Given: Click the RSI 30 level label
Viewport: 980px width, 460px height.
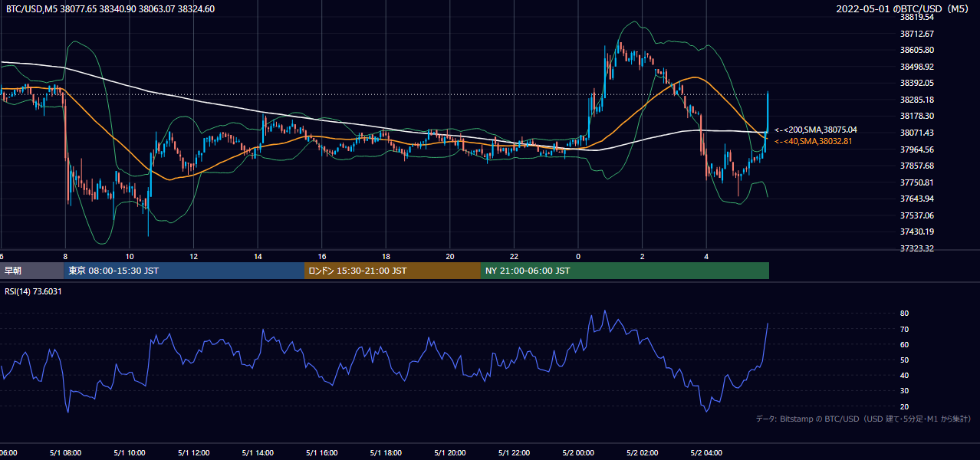Looking at the screenshot, I should 905,390.
